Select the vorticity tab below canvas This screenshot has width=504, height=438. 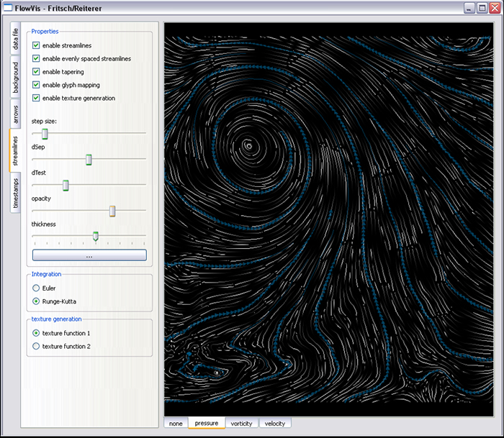point(241,424)
